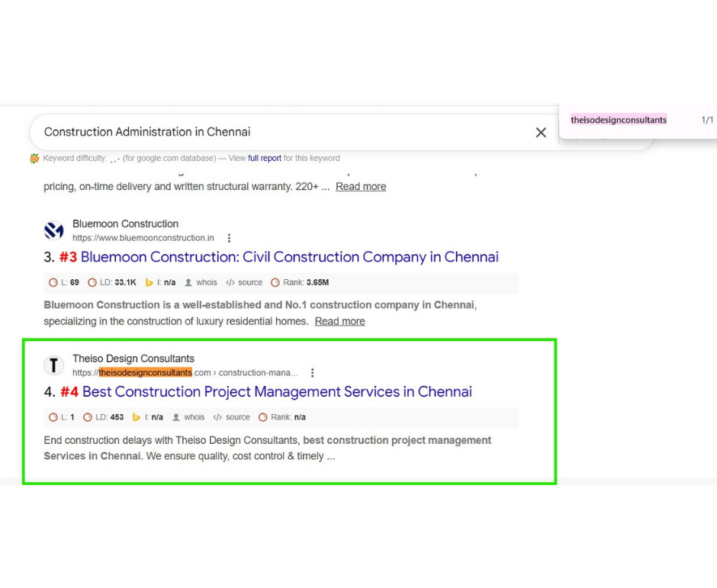Image resolution: width=717 pixels, height=588 pixels.
Task: Click the Theiso Design Consultants site name
Action: point(133,358)
